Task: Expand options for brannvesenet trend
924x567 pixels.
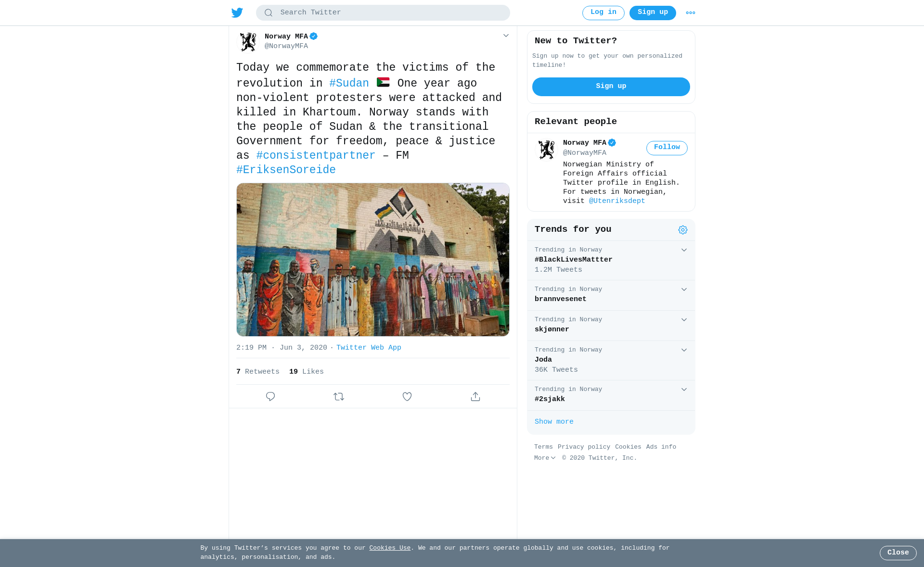Action: pos(684,290)
